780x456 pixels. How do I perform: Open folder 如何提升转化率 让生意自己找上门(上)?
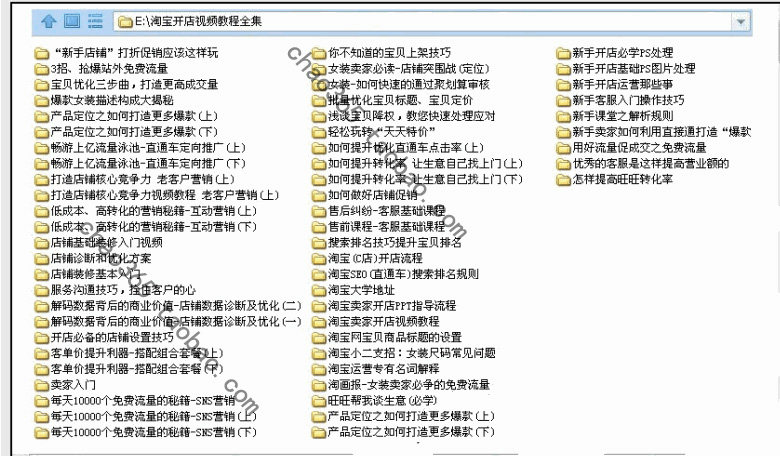[418, 164]
